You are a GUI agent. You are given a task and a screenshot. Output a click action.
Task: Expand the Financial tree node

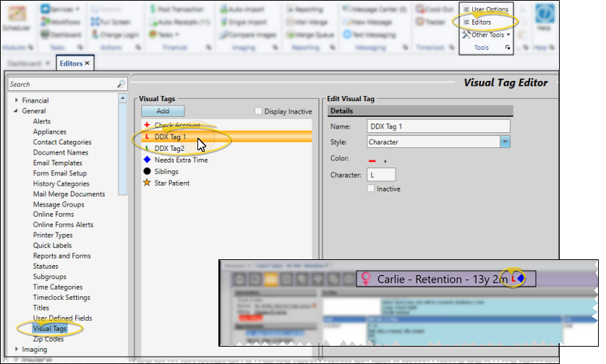click(x=14, y=101)
